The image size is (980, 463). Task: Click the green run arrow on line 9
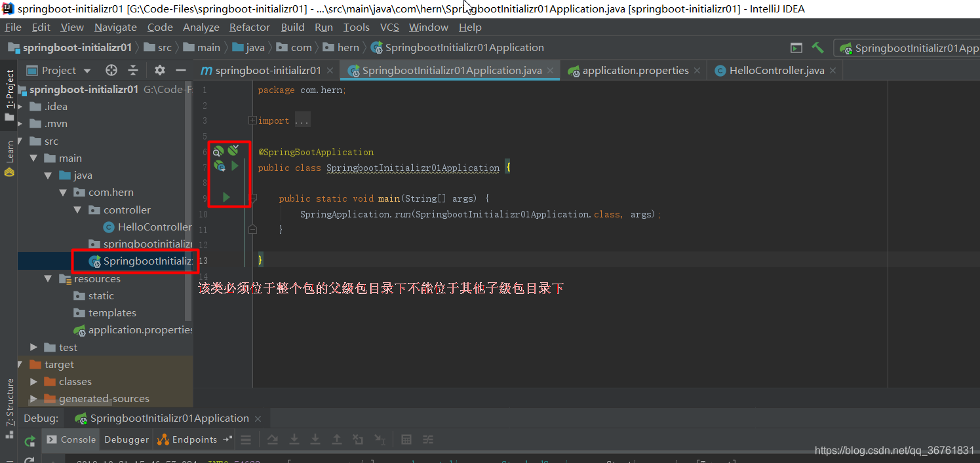pyautogui.click(x=226, y=197)
